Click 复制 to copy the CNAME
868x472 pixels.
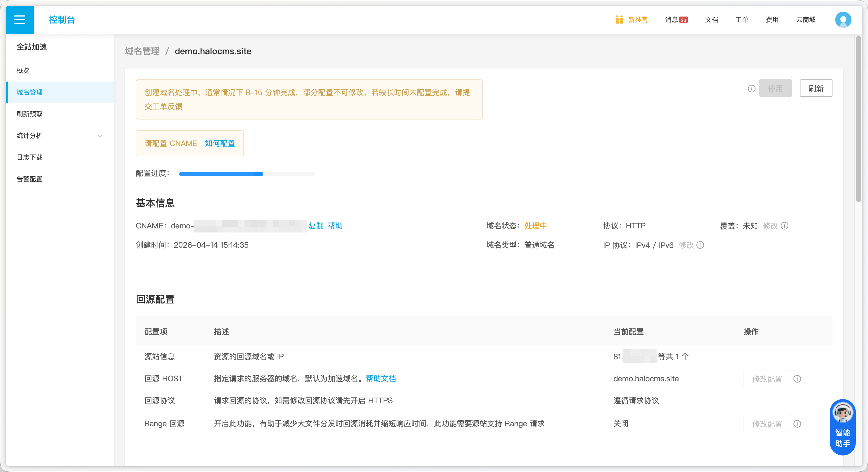coord(316,226)
